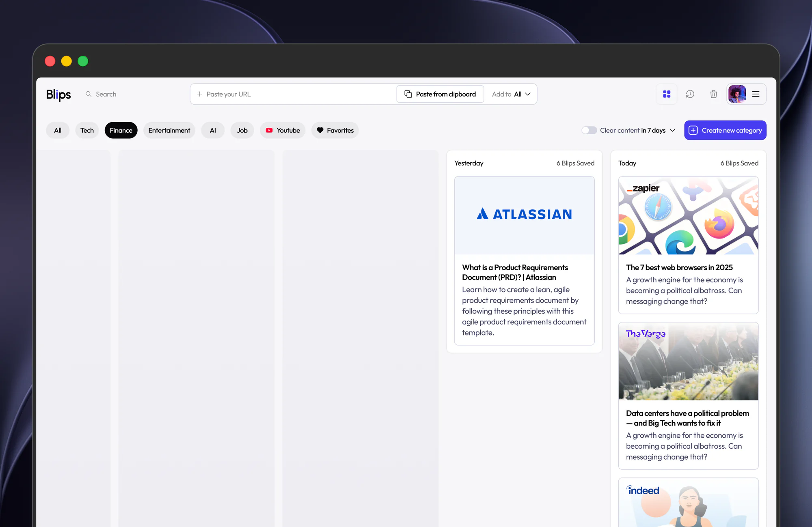
Task: Click plus icon in Create new category
Action: pyautogui.click(x=693, y=130)
